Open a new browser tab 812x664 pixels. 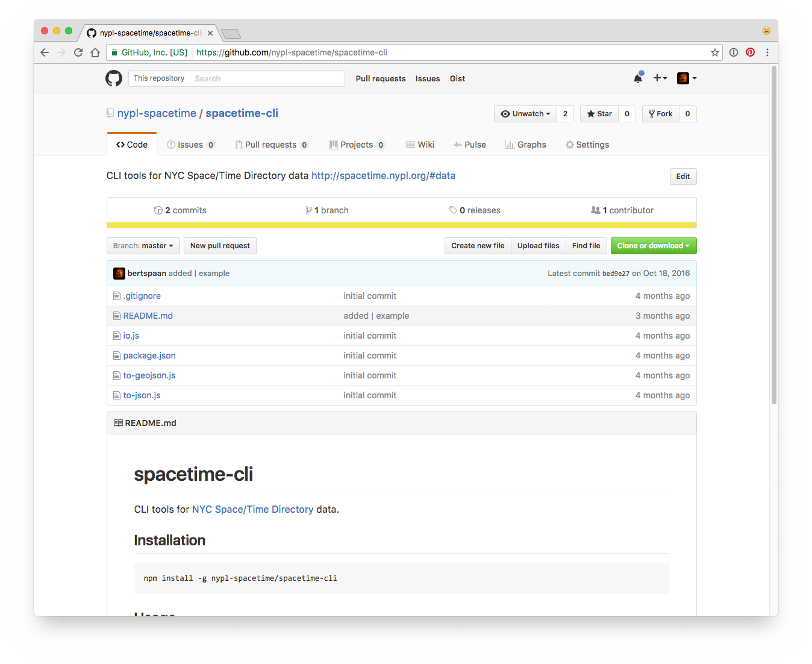coord(231,33)
